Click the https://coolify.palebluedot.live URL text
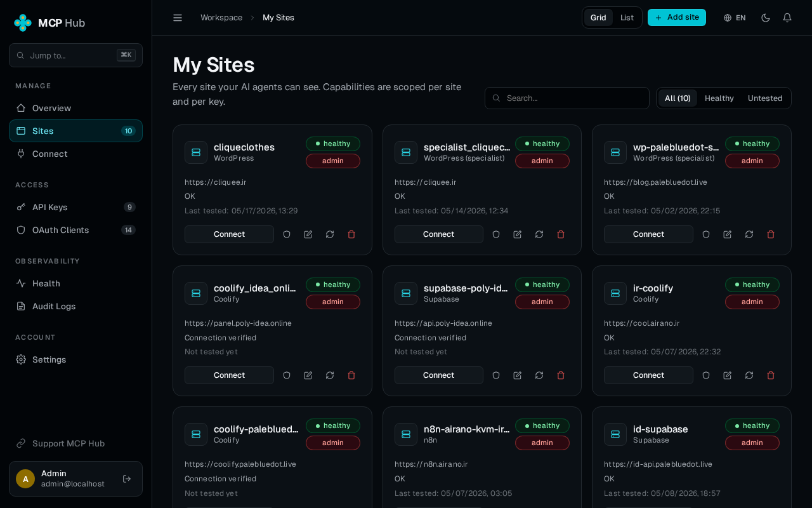This screenshot has width=812, height=508. (240, 464)
